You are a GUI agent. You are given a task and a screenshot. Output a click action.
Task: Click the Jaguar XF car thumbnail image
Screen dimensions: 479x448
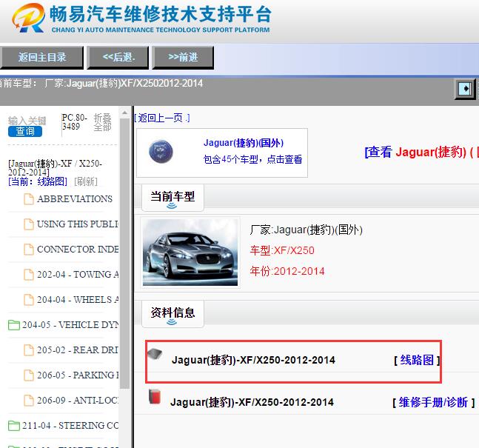tap(190, 253)
